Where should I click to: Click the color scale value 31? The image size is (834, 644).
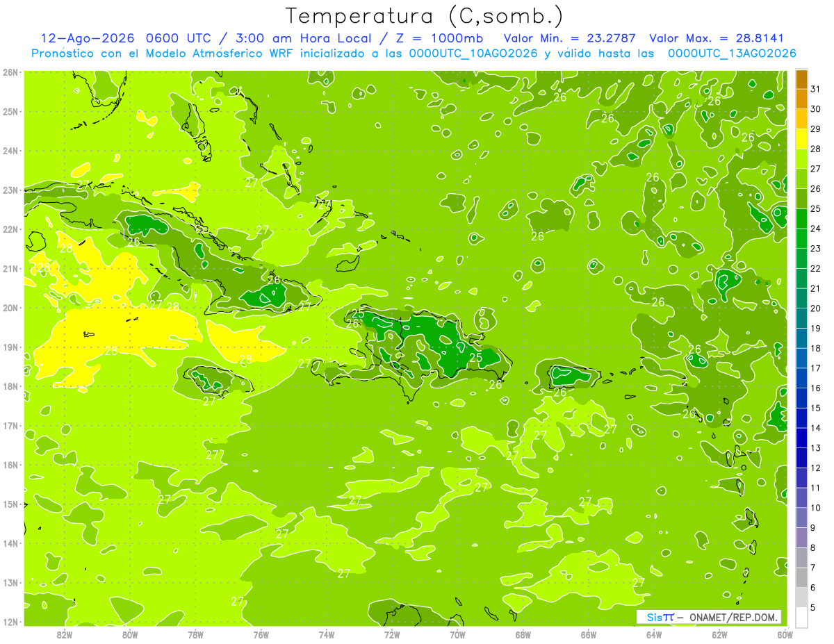[816, 89]
